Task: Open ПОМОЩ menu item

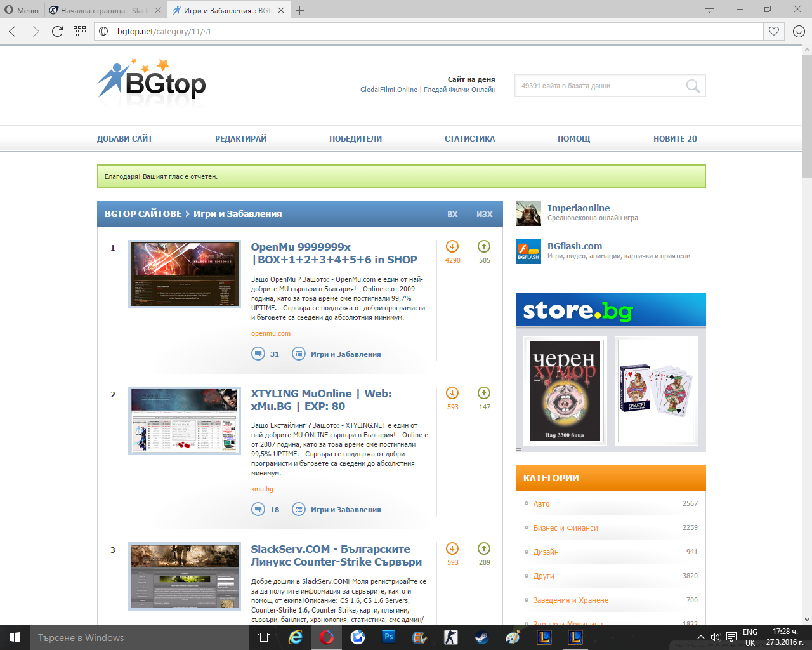Action: [573, 138]
